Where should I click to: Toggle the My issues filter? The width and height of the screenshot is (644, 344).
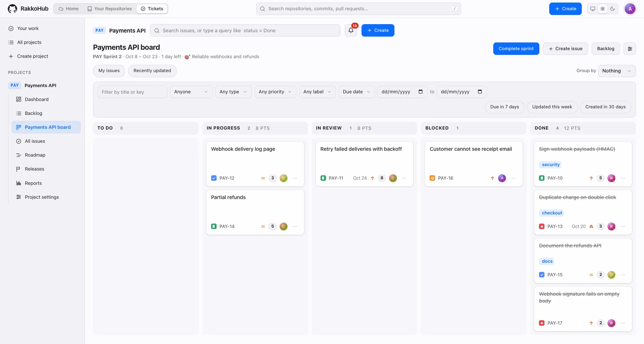pos(109,71)
